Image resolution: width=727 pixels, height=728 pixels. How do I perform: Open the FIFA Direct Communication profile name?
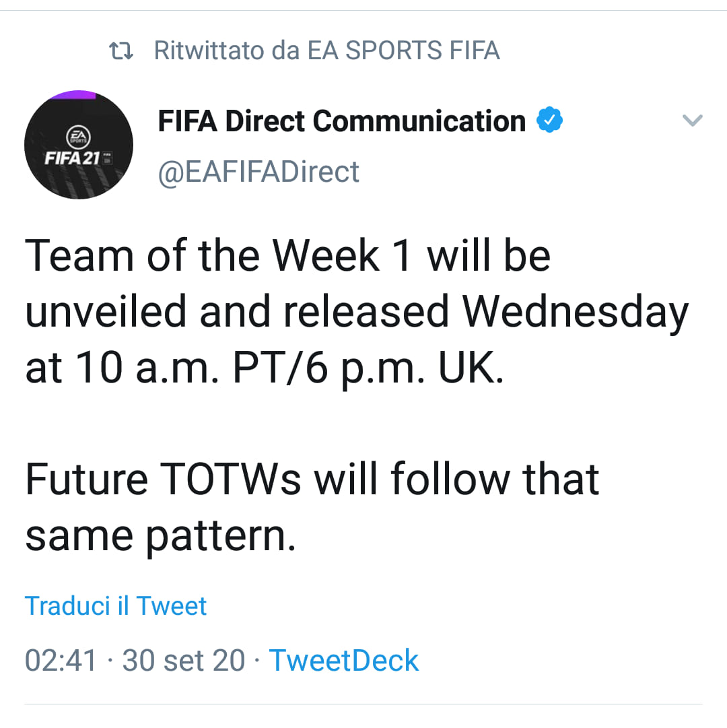click(x=341, y=121)
